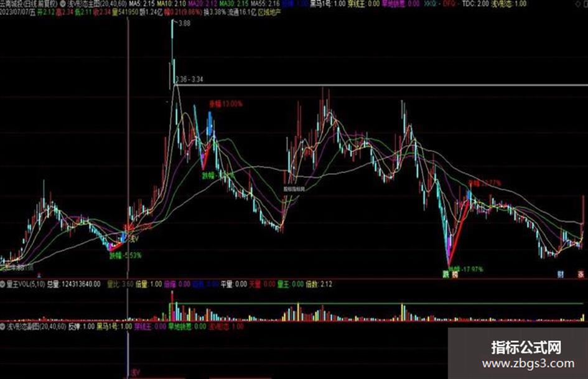588x379 pixels.
Task: Click the 跌幅 -5.53% annotation label
Action: (x=125, y=256)
